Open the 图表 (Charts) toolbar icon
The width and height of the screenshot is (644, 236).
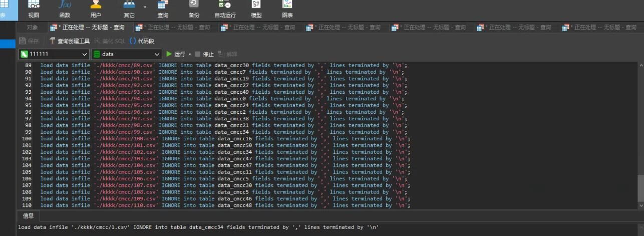pyautogui.click(x=287, y=9)
